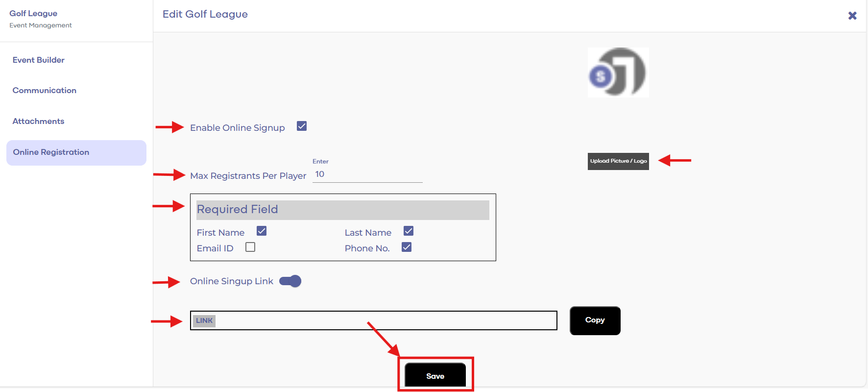Screen dimensions: 868x392
Task: Click the Required Field section header
Action: (342, 210)
